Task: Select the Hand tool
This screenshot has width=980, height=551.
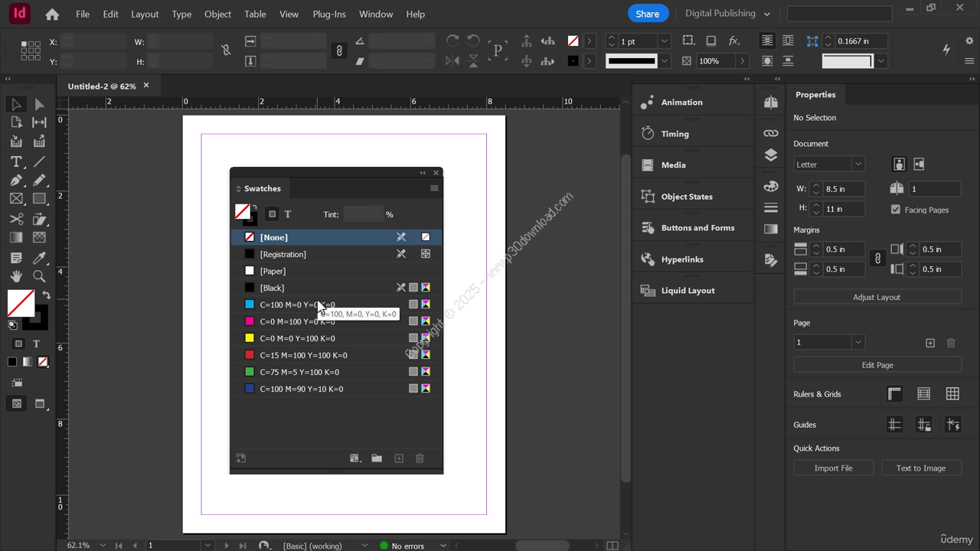Action: pos(16,276)
